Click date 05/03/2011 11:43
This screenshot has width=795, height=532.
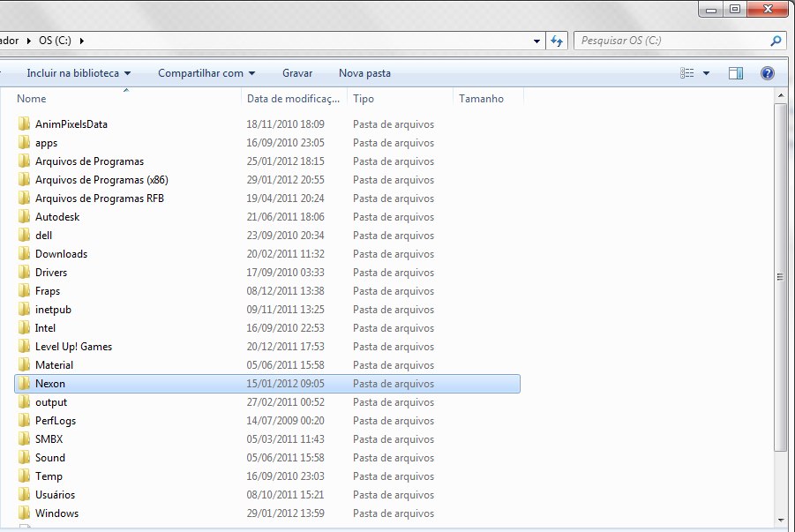pyautogui.click(x=286, y=439)
